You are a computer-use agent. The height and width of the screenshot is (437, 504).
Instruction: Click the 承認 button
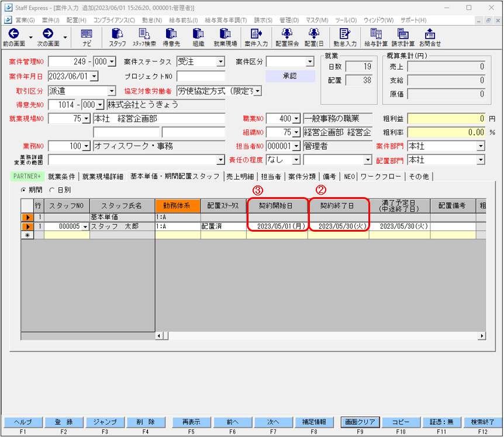tap(290, 76)
